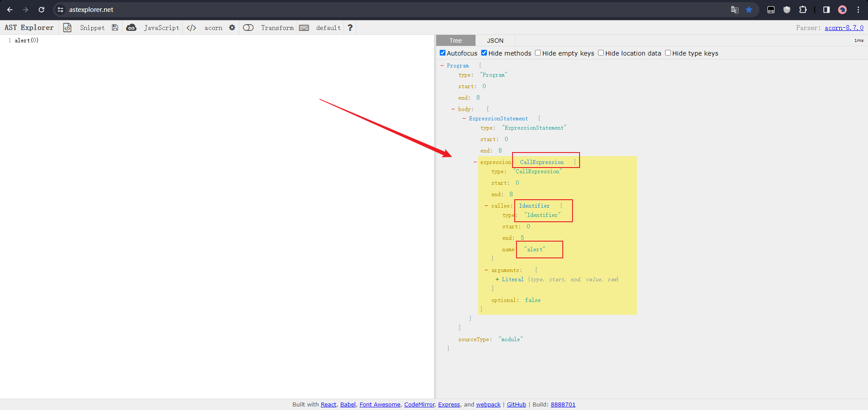Toggle the browser side panel icon
This screenshot has height=410, width=868.
click(x=827, y=10)
